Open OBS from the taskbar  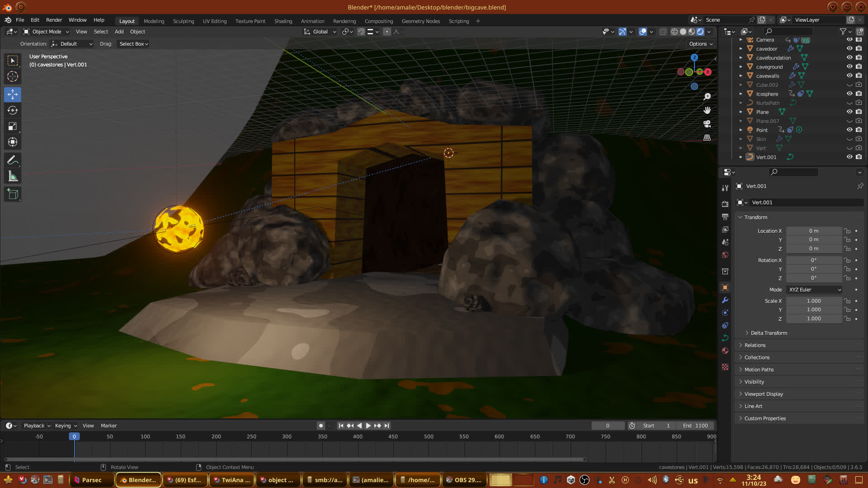point(463,480)
